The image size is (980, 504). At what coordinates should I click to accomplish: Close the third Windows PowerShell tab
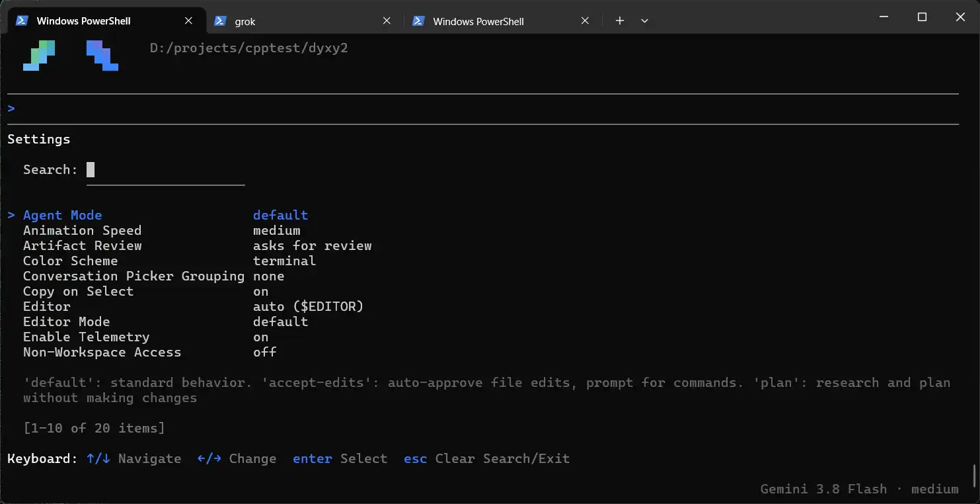coord(585,21)
